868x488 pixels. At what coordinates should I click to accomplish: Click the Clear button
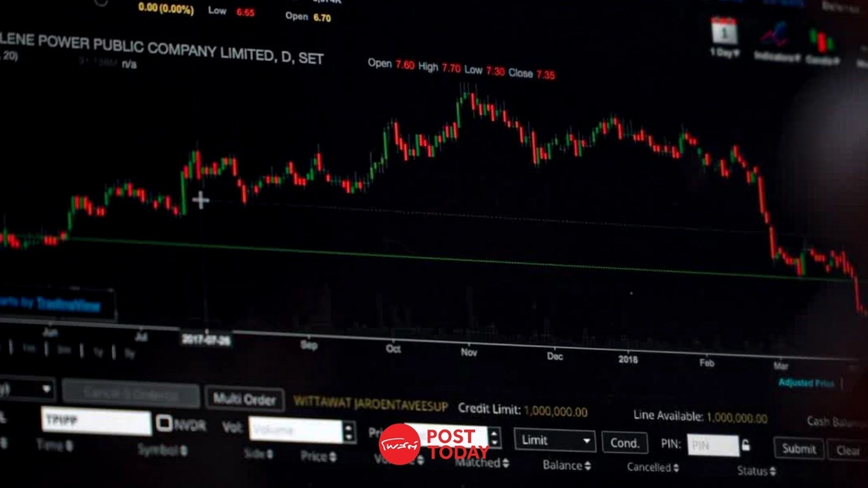pos(848,450)
